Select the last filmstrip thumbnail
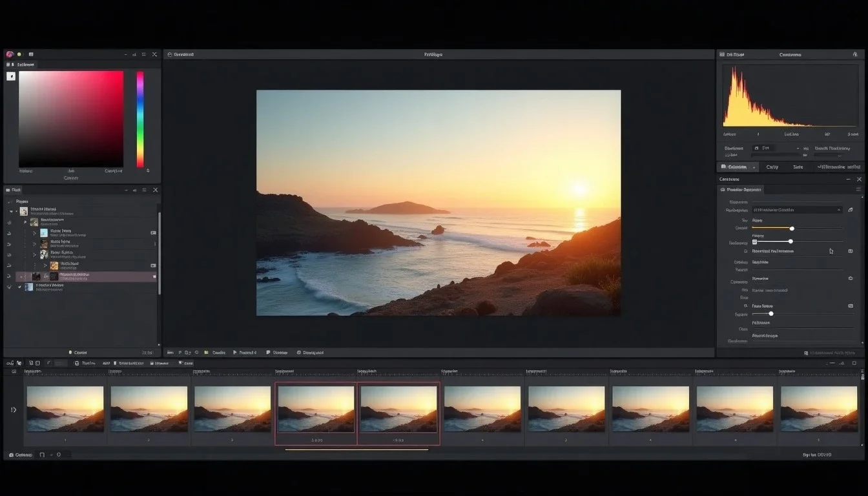The width and height of the screenshot is (868, 496). 819,409
